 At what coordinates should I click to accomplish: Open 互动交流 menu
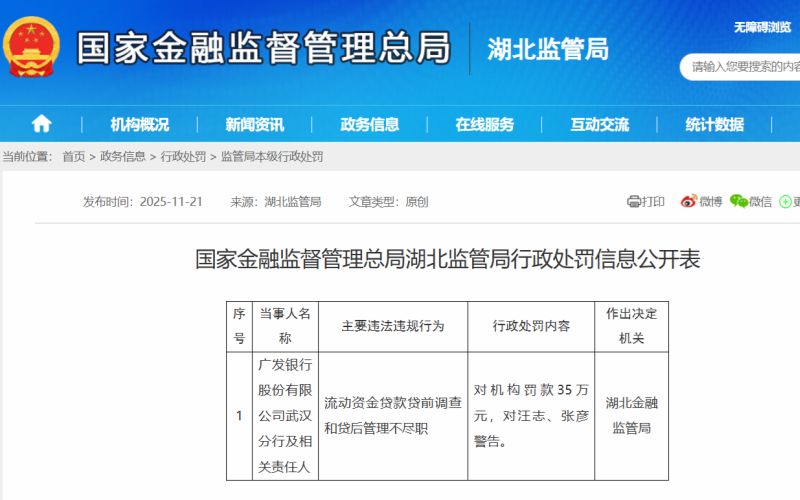point(599,124)
